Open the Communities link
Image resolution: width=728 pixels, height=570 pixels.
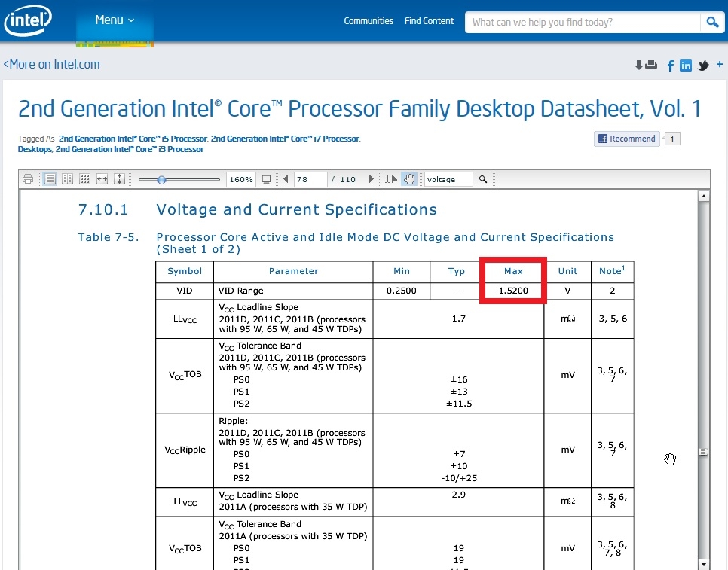point(369,21)
